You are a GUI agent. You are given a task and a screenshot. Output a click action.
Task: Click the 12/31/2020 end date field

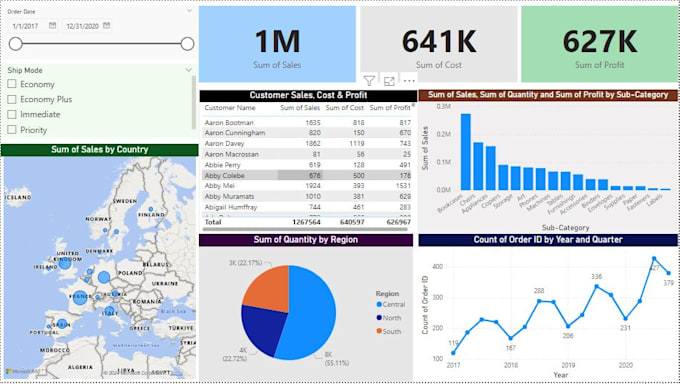point(88,26)
